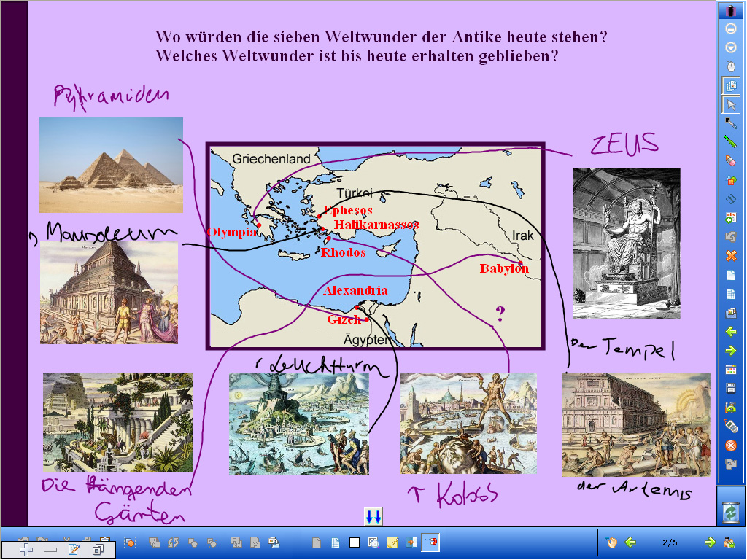Click the minus icon in bottom-left panel
The width and height of the screenshot is (747, 560).
tap(50, 550)
